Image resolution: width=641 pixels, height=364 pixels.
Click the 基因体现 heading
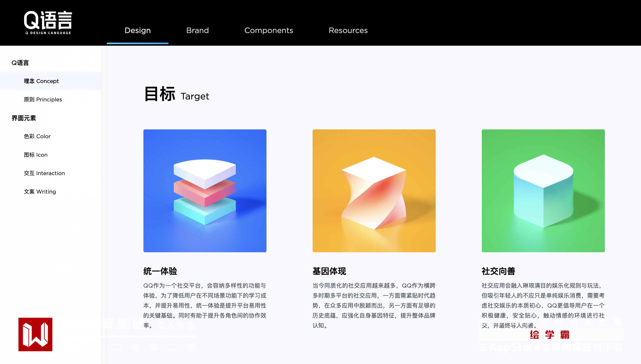coord(329,271)
